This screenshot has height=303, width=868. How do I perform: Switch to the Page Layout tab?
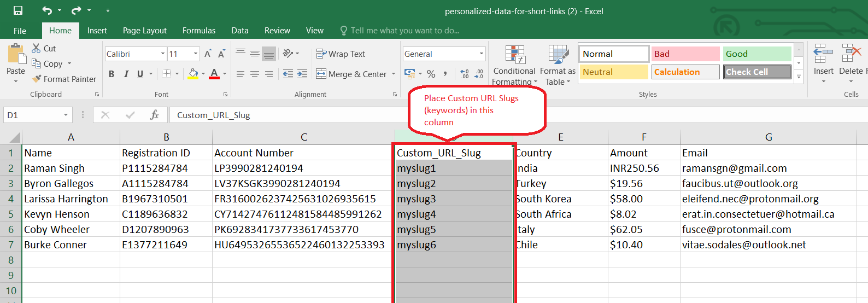144,31
